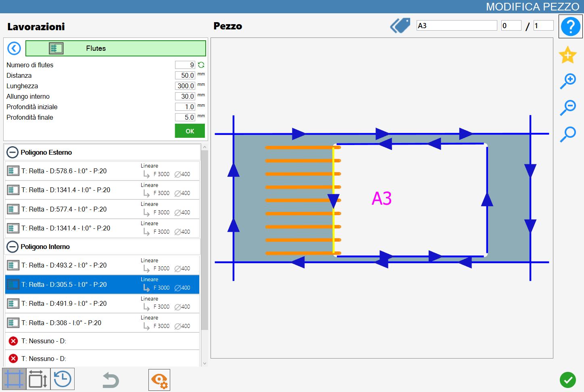
Task: Collapse the Poligono Interno group
Action: pyautogui.click(x=13, y=247)
